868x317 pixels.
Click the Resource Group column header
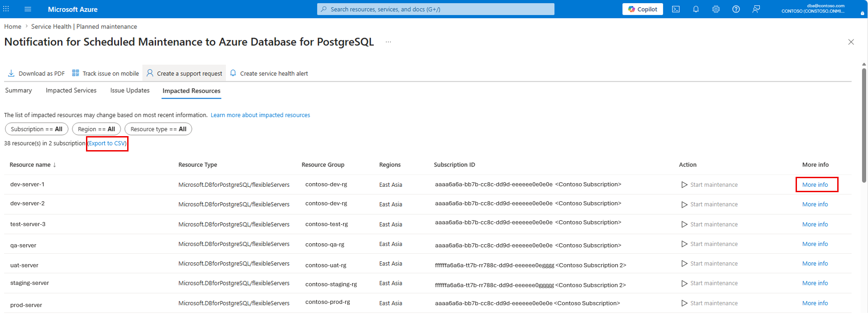(x=323, y=165)
